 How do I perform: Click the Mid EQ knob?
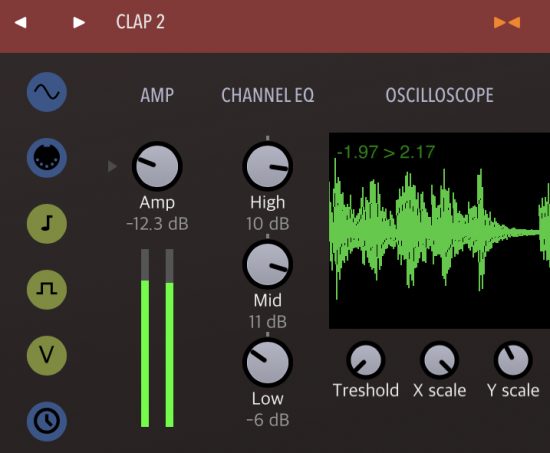(268, 265)
